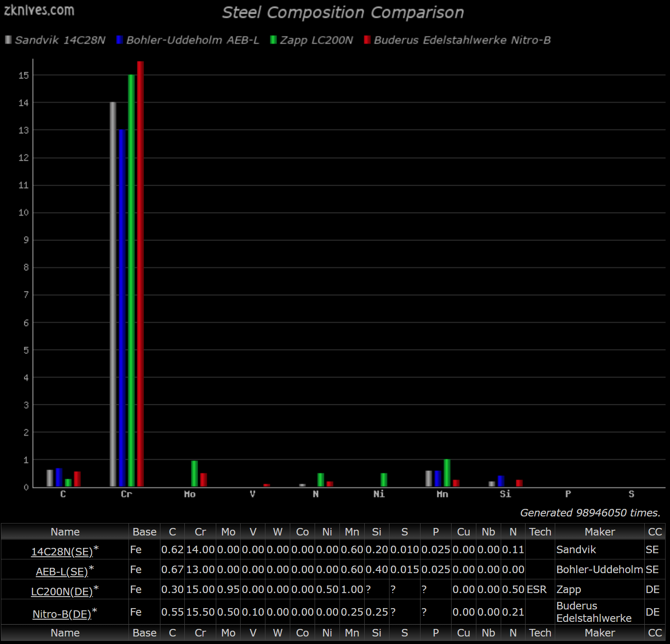
Task: Click the "Bohler-Uddeholm" Maker cell in the table
Action: pos(600,570)
